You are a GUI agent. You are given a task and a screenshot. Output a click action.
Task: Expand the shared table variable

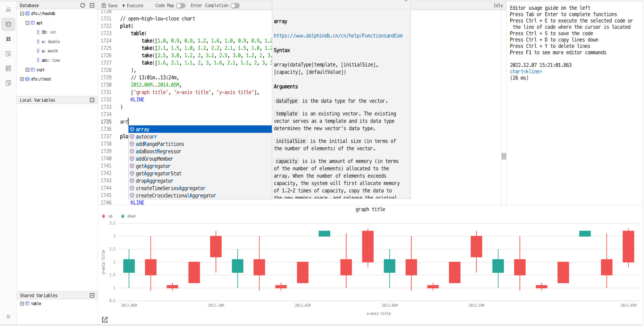pos(22,303)
